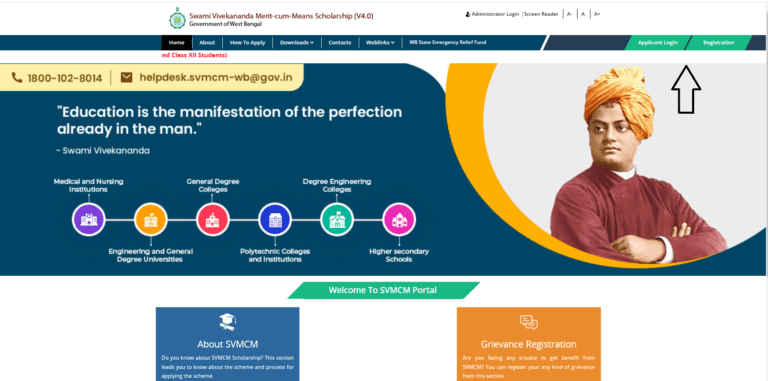Click the green Degree Engineering Colleges icon

coord(337,219)
